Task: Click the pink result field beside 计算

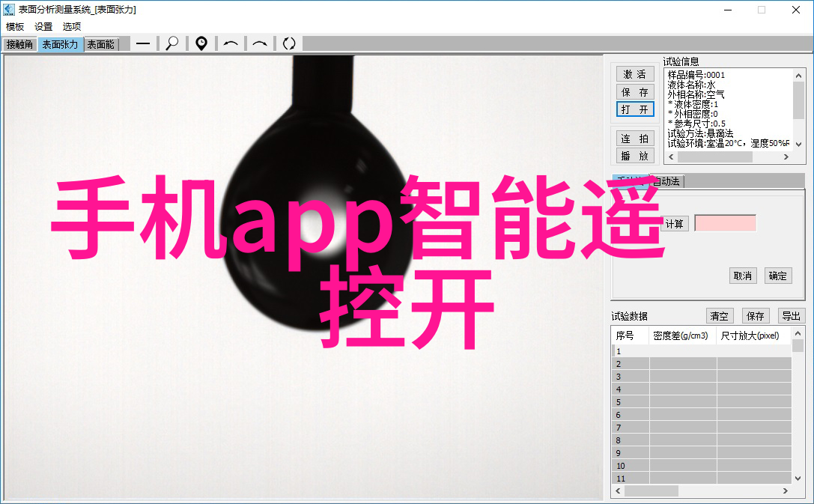Action: point(725,223)
